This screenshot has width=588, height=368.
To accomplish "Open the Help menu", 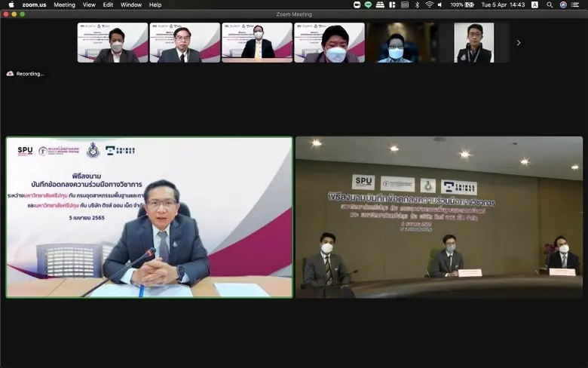I will (x=155, y=5).
